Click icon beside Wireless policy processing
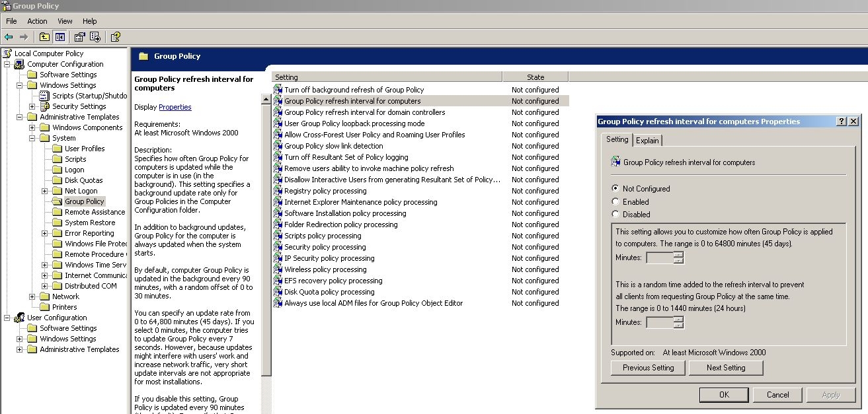The width and height of the screenshot is (868, 414). [x=278, y=269]
